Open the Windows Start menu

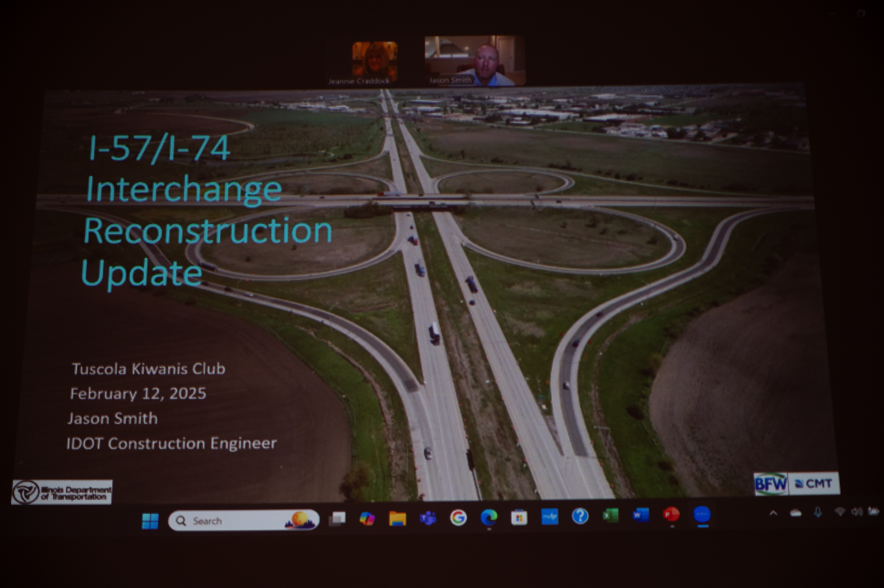tap(150, 521)
